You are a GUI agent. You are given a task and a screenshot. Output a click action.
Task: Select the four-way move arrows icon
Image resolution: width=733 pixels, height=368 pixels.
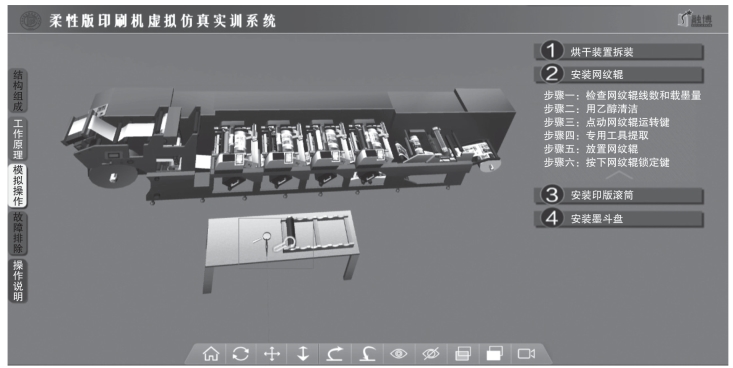(272, 354)
